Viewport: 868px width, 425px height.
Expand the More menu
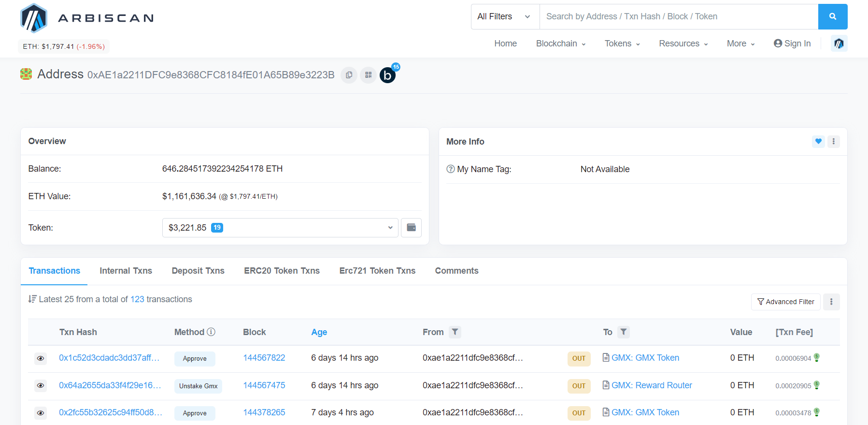pyautogui.click(x=741, y=44)
